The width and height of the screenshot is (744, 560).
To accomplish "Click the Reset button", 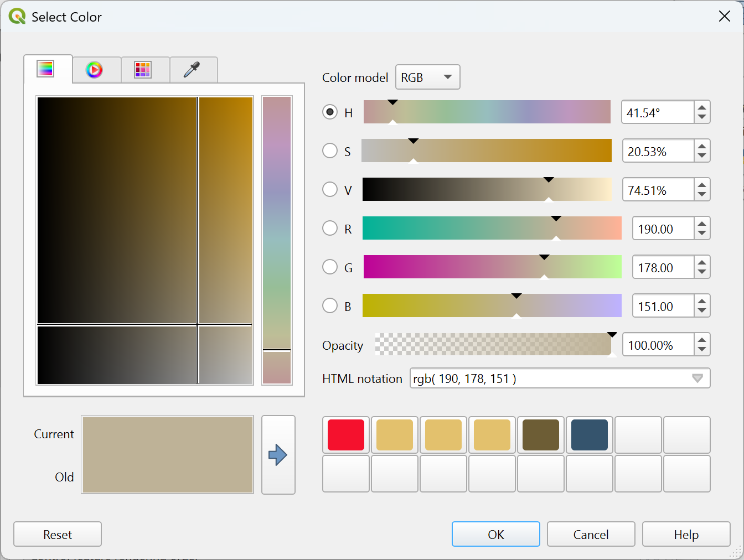I will click(x=58, y=535).
